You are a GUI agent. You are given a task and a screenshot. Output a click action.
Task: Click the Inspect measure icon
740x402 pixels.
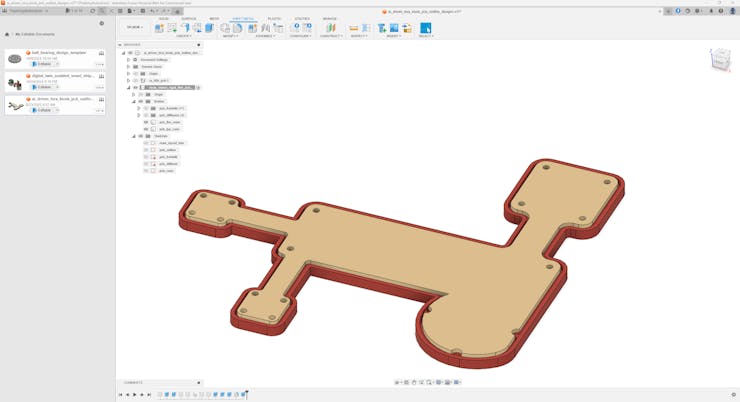[355, 28]
